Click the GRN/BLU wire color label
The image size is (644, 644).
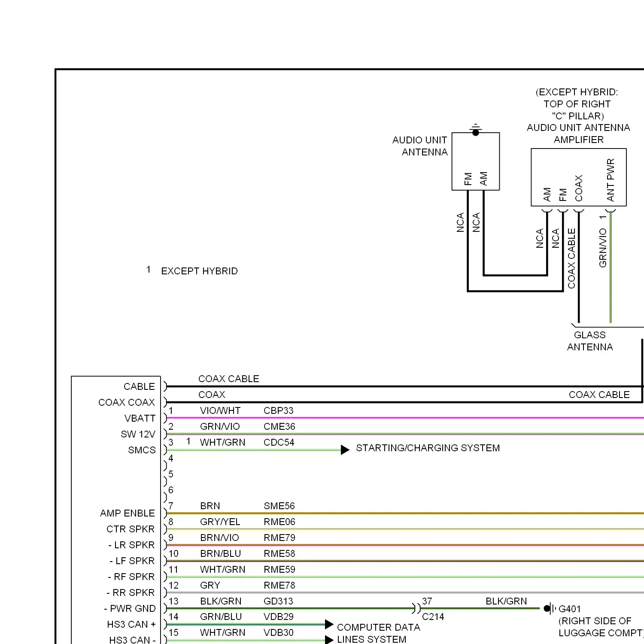coord(221,617)
